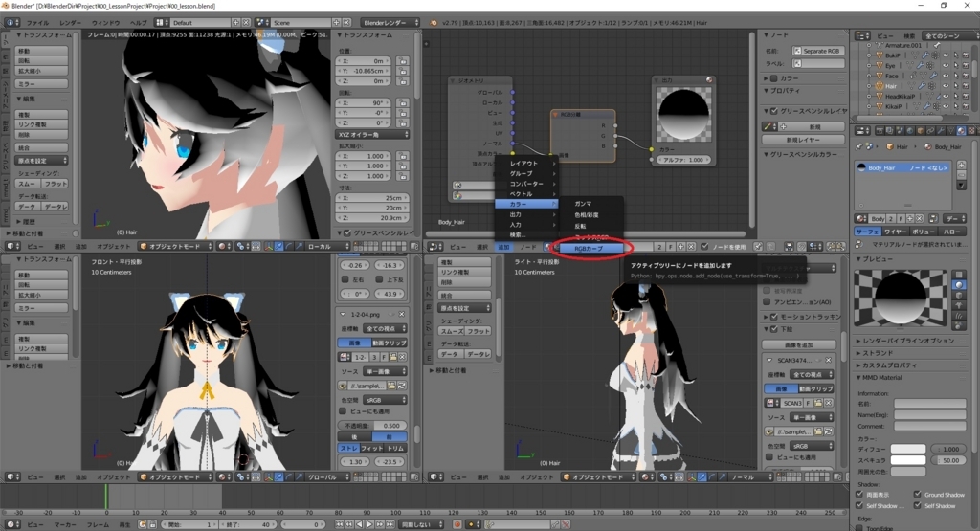
Task: Open the Texture tab in properties editor
Action: (x=970, y=130)
